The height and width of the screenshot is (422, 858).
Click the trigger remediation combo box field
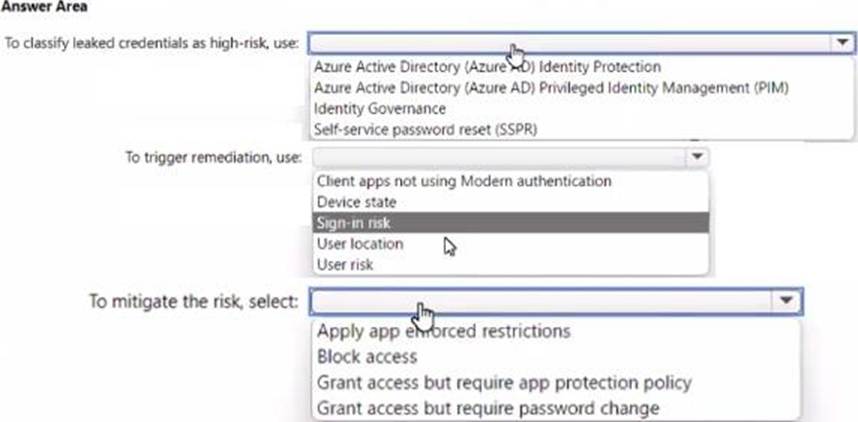coord(511,157)
